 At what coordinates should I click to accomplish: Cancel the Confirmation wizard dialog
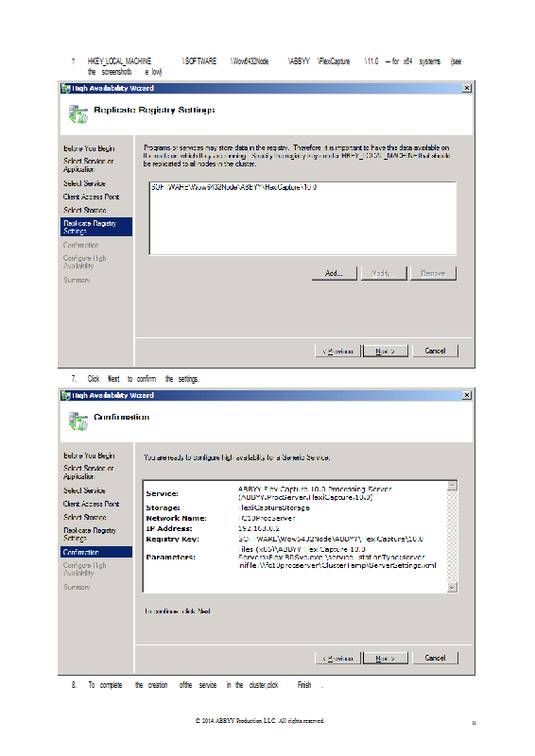(435, 658)
